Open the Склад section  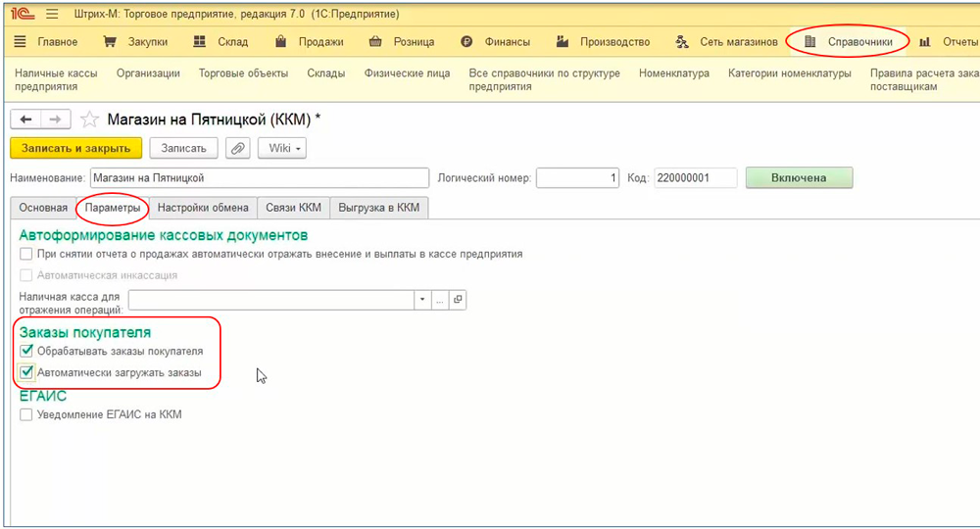(220, 42)
